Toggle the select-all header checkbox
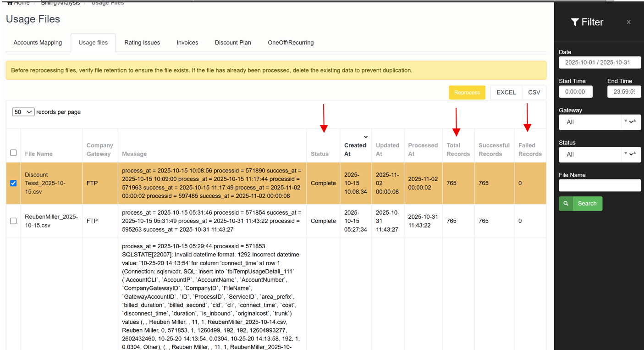This screenshot has height=350, width=644. 13,153
